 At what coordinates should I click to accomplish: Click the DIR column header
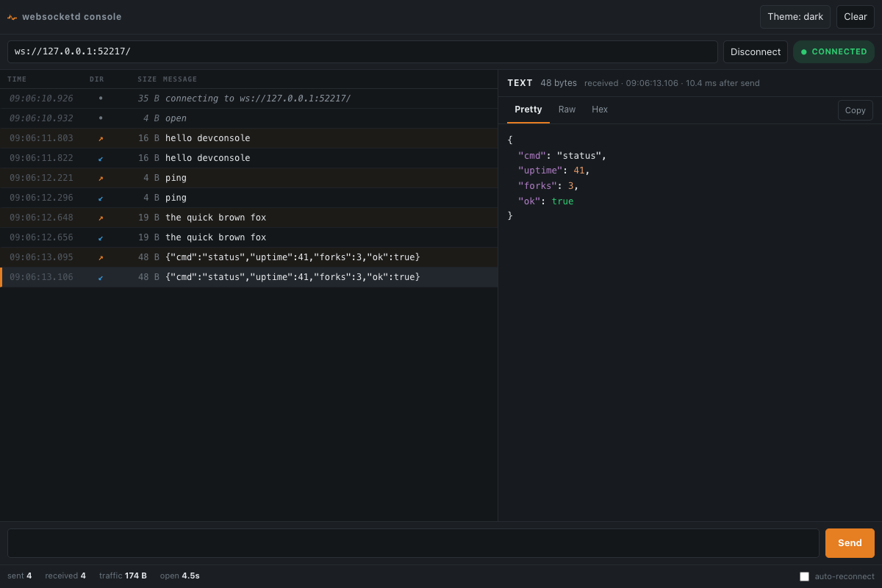(97, 79)
